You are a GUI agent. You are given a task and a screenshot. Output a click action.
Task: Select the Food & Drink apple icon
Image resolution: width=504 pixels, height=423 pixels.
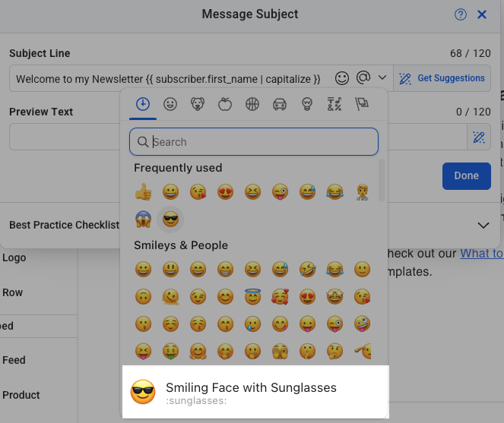click(x=225, y=105)
